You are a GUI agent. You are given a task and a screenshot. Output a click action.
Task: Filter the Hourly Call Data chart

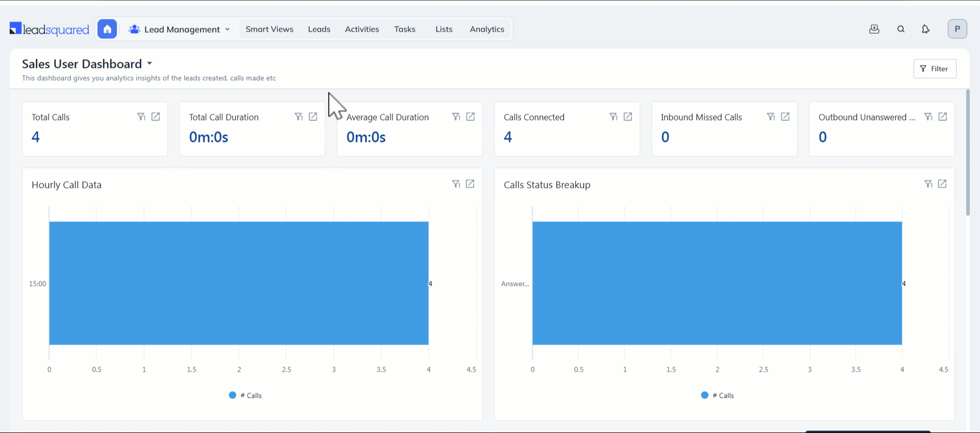[x=456, y=184]
